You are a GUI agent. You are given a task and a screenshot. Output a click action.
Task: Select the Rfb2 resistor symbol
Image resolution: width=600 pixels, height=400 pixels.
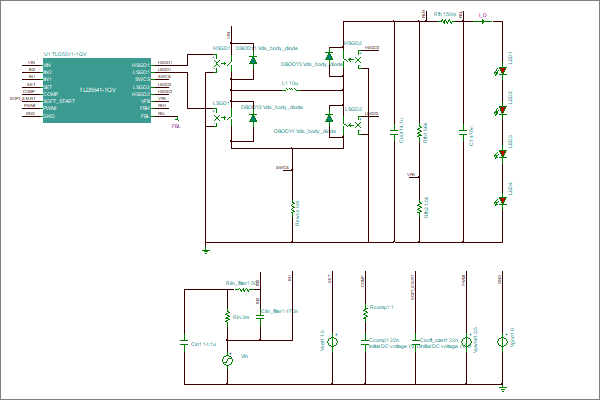(419, 207)
